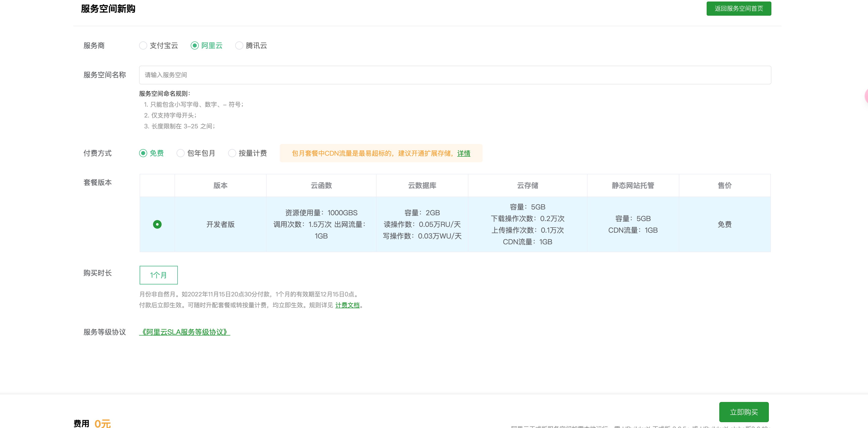Click the 0元 fee amount
Screen dimensions: 868x428
(102, 423)
